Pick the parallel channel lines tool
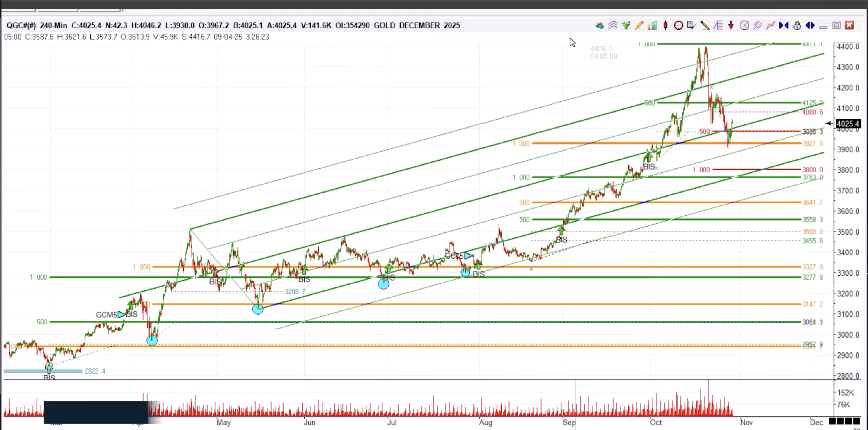The image size is (868, 430). point(758,26)
